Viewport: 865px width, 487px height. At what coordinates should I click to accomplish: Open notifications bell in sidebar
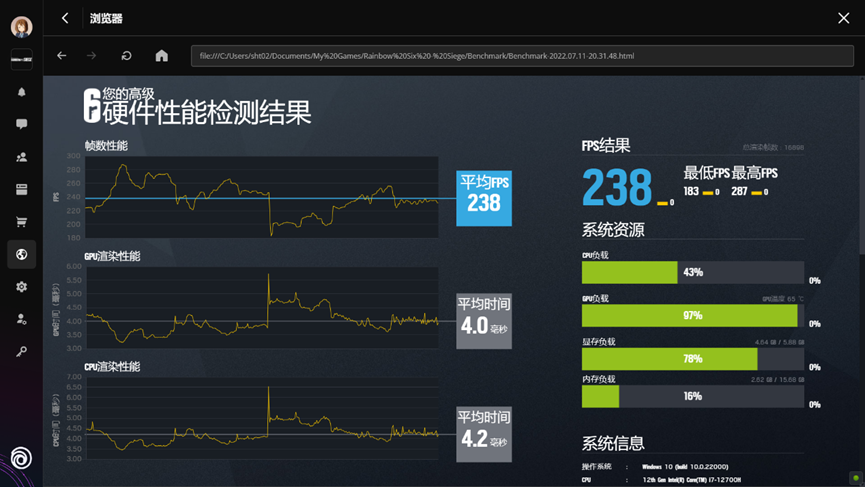(21, 92)
